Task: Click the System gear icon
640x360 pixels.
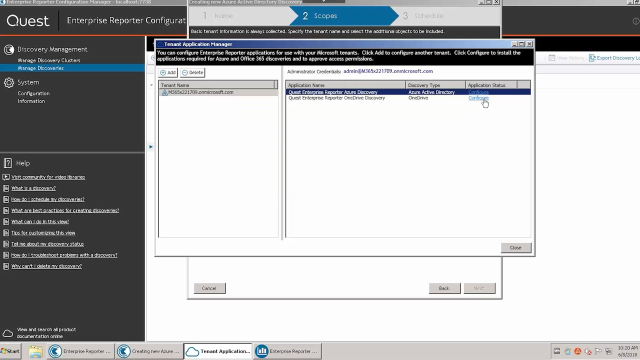Action: tap(9, 83)
